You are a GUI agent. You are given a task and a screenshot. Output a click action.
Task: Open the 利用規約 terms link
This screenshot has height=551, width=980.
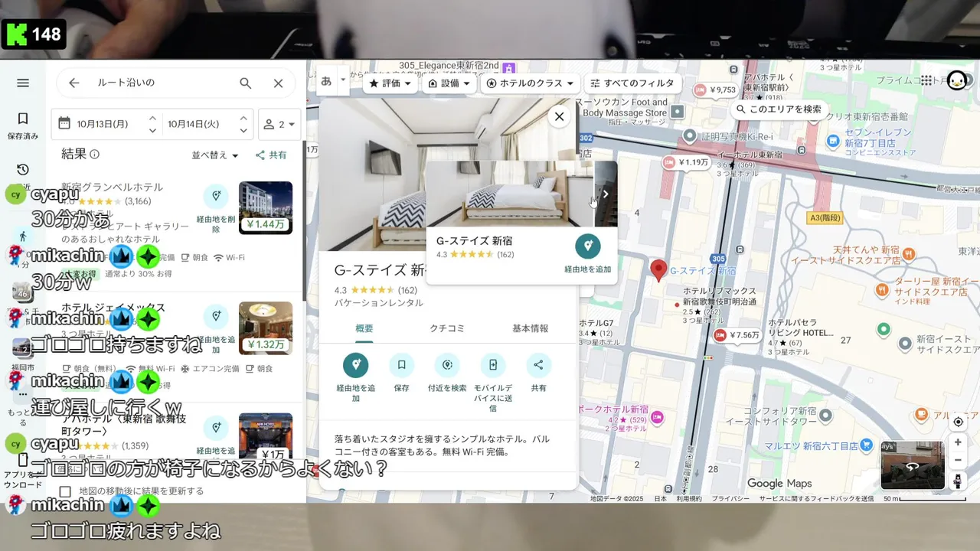(x=689, y=498)
